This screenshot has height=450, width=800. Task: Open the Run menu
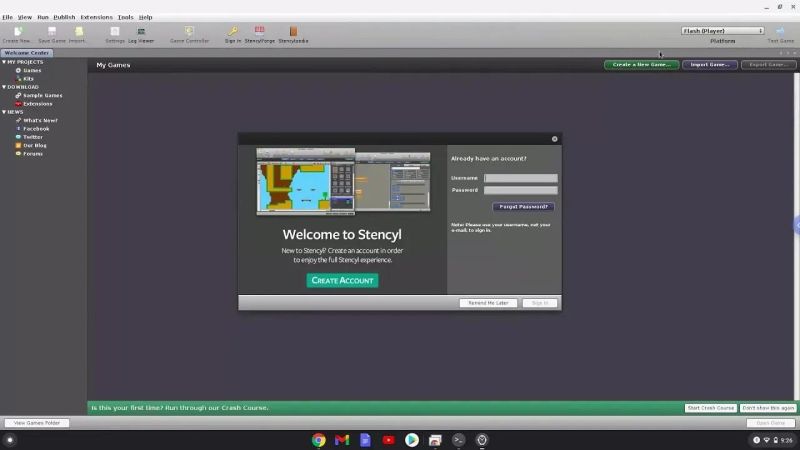pyautogui.click(x=43, y=17)
